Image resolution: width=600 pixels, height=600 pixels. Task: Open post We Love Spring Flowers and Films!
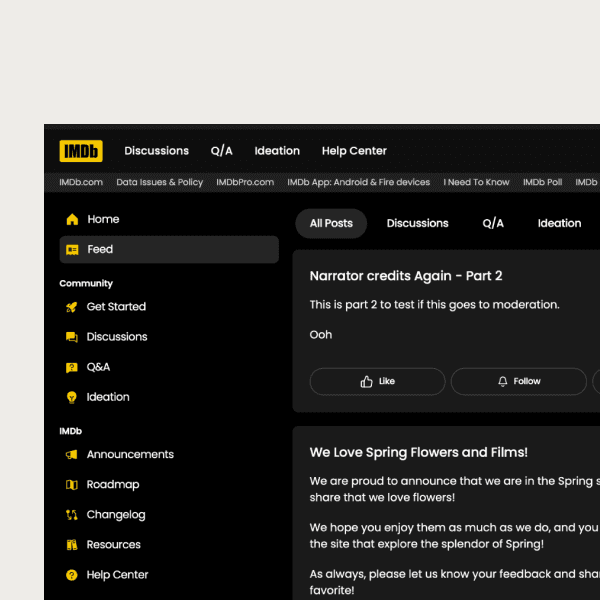(x=419, y=452)
